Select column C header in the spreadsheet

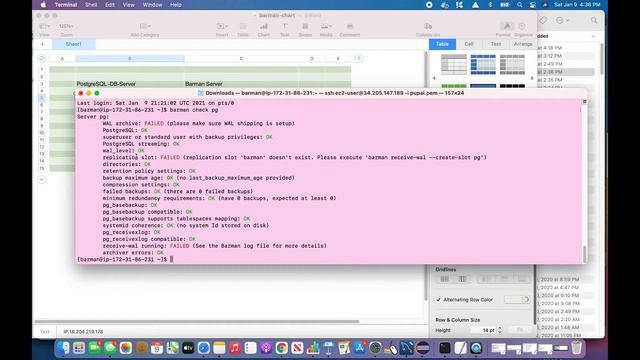[241, 59]
